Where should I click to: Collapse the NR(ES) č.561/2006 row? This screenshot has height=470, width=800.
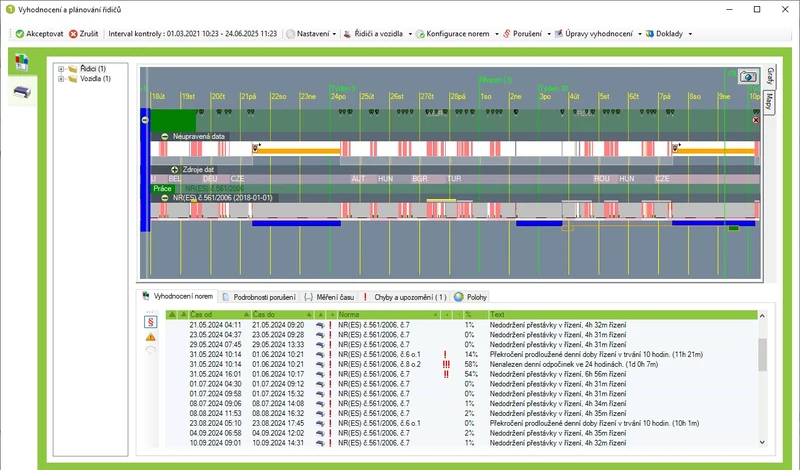[165, 198]
